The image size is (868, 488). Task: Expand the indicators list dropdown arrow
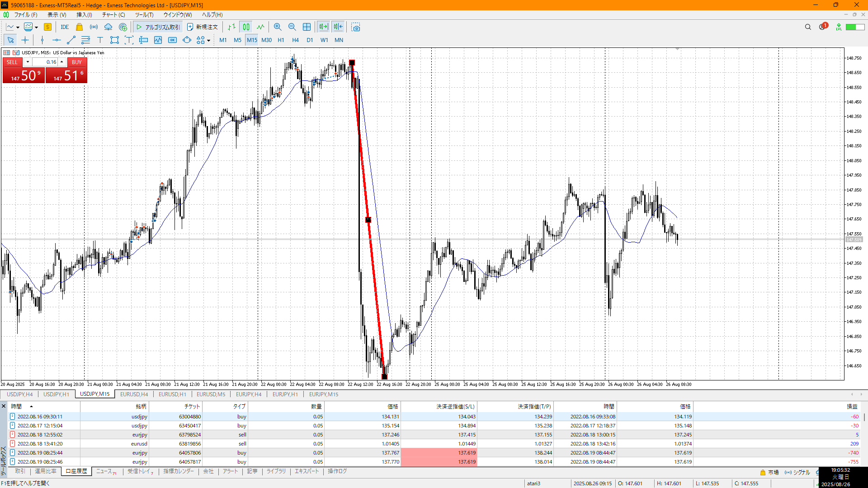36,28
